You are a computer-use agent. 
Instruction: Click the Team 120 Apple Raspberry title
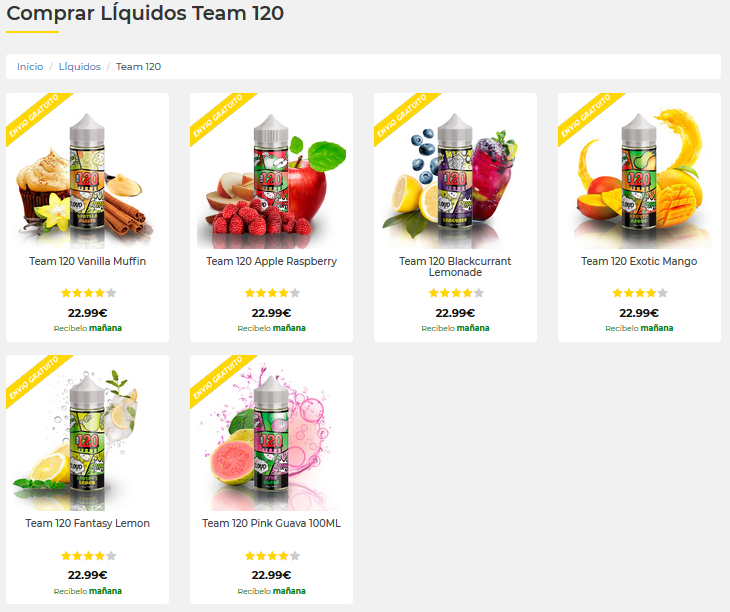coord(271,261)
